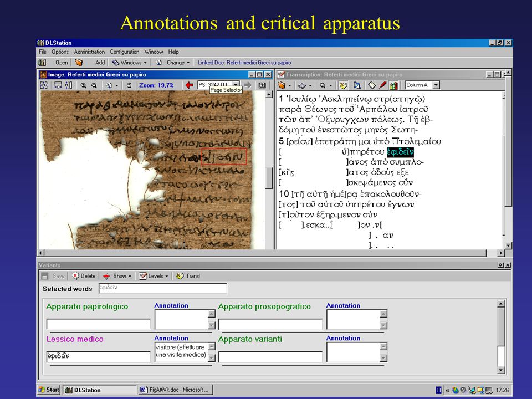Click the Windows Start button
532x399 pixels.
pos(49,390)
